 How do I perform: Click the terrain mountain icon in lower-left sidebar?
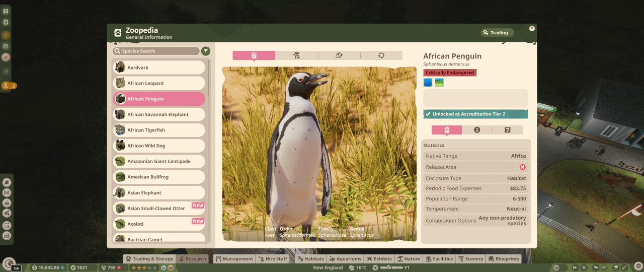point(7,203)
